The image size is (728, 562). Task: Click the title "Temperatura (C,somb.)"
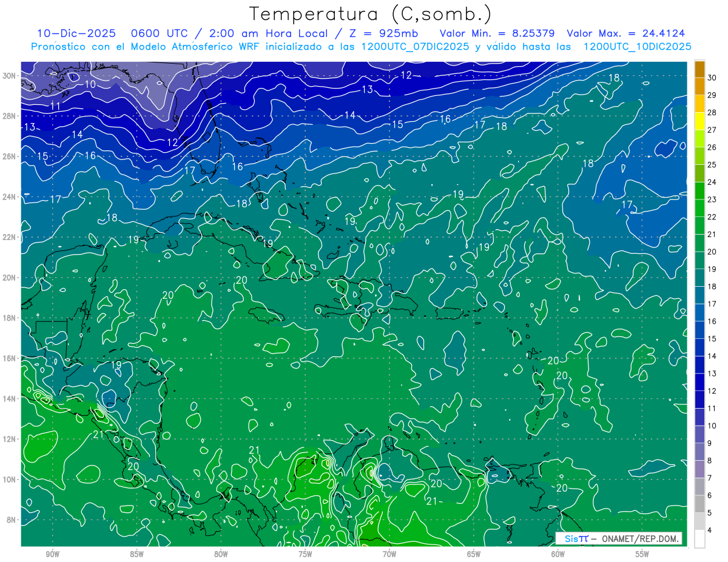[x=371, y=14]
